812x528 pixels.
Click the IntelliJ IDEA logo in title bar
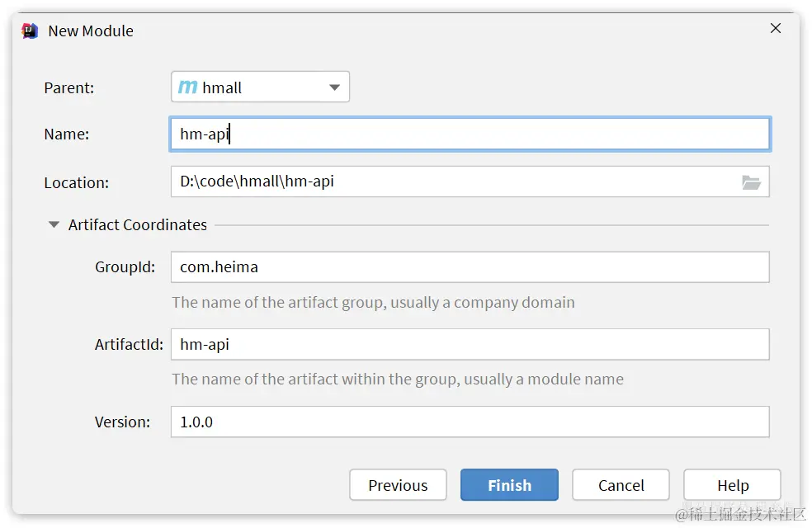point(30,31)
